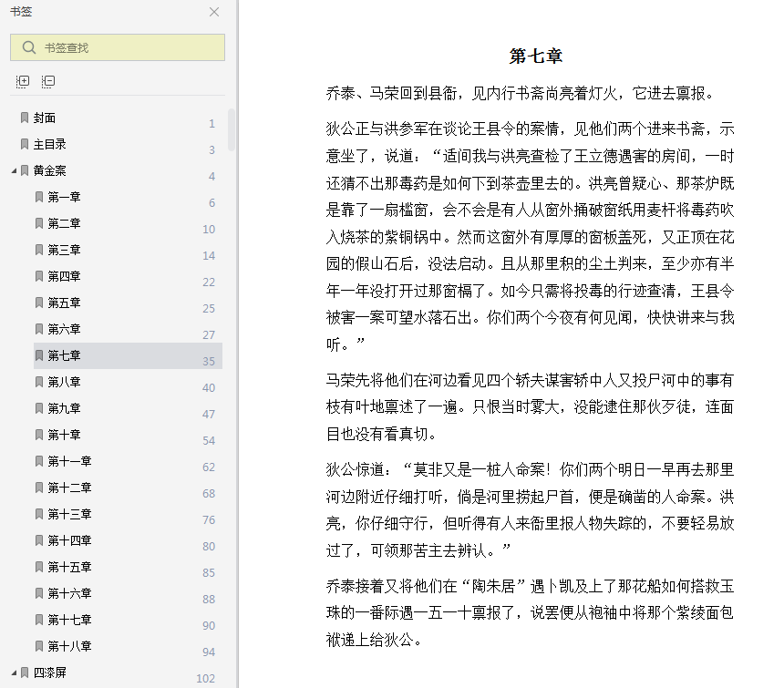Screen dimensions: 784x688
Task: Open the 封面 bookmark
Action: click(x=45, y=118)
